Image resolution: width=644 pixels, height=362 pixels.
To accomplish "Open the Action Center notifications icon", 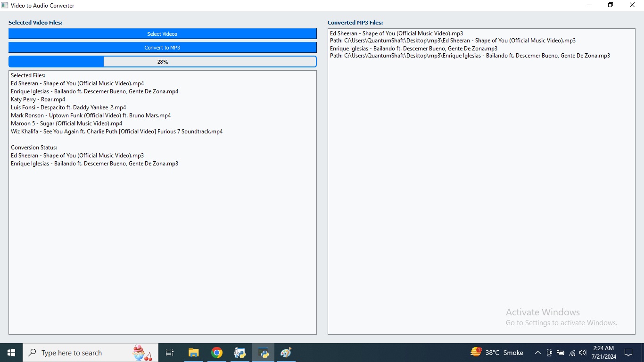I will (x=628, y=353).
